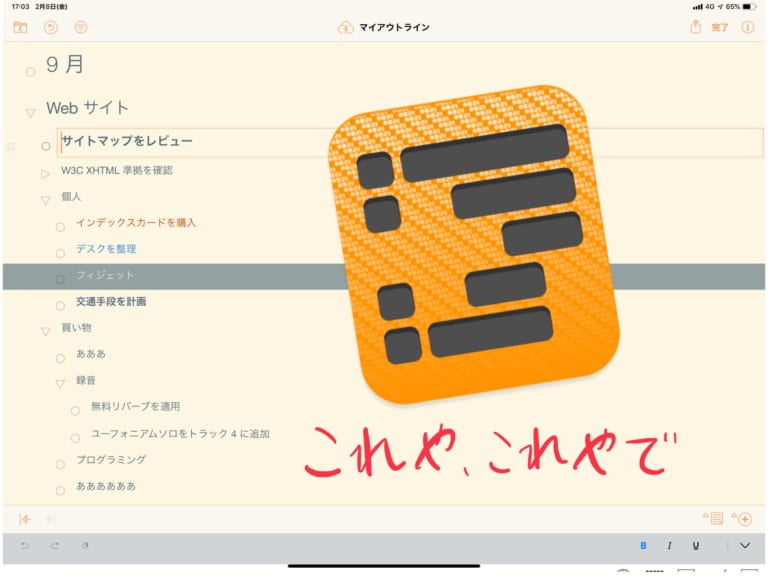Image resolution: width=768 pixels, height=576 pixels.
Task: Open the info inspector icon
Action: tap(747, 27)
